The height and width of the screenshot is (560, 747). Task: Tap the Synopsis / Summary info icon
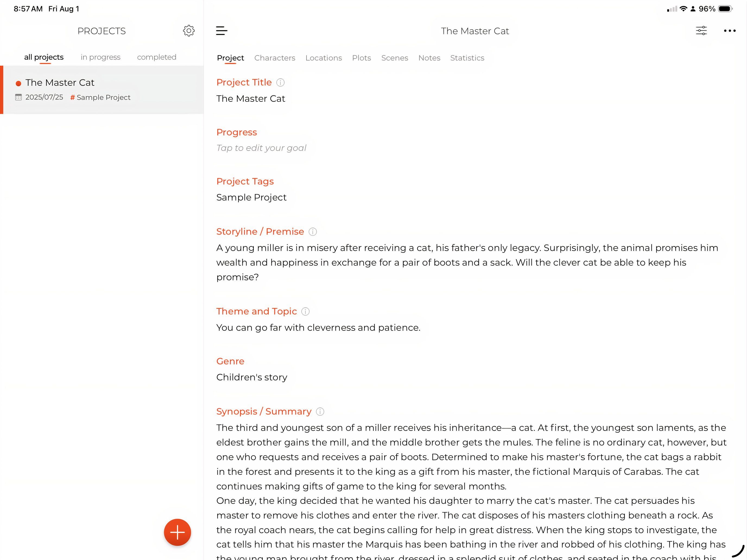(320, 412)
